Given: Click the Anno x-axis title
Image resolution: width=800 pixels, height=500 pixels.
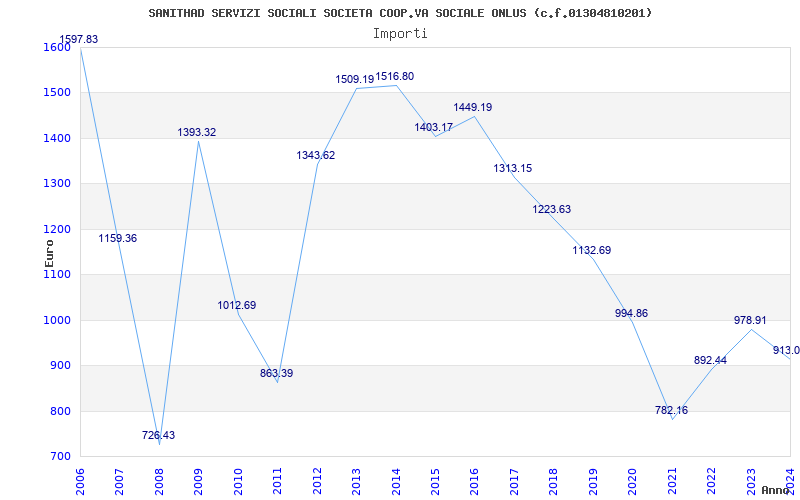Looking at the screenshot, I should (x=776, y=490).
